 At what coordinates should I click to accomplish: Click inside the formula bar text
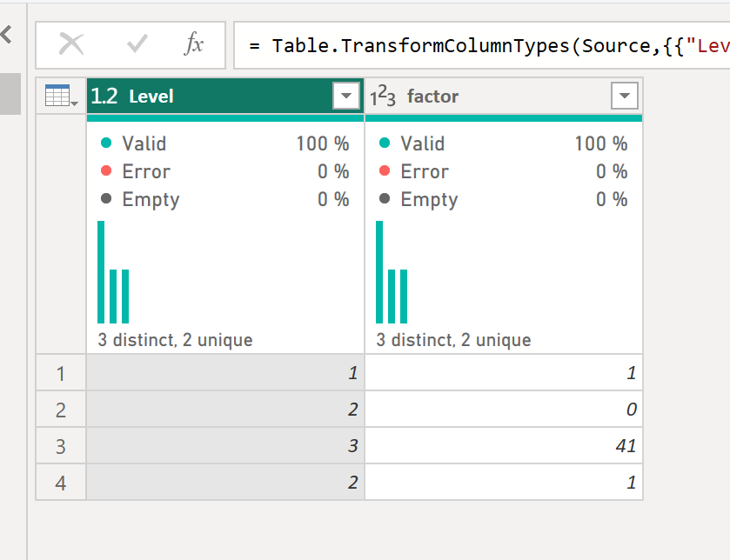point(484,45)
